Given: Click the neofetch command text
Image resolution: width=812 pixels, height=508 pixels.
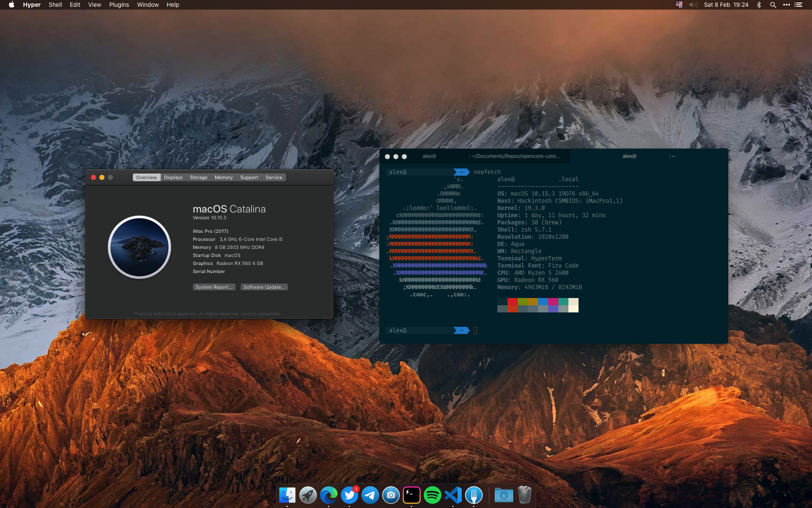Looking at the screenshot, I should (x=487, y=172).
